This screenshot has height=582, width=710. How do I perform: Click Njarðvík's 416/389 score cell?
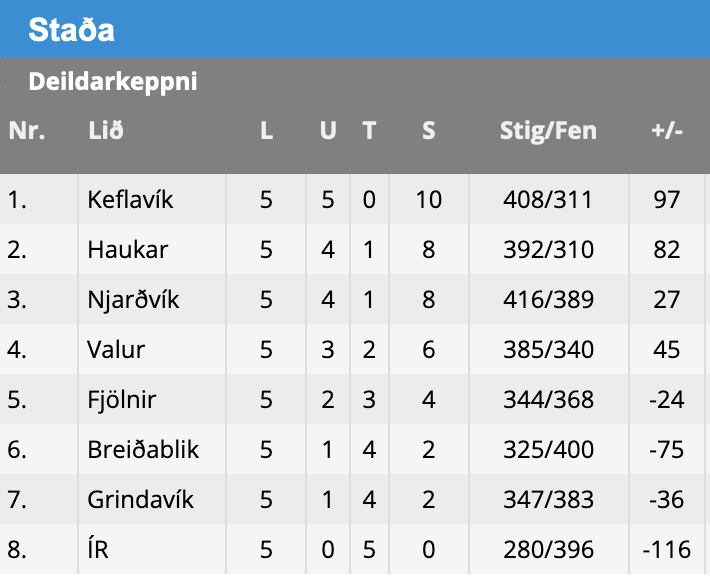(548, 299)
